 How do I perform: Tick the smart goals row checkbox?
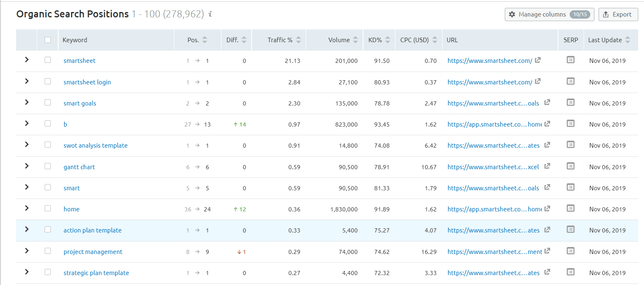(x=48, y=102)
